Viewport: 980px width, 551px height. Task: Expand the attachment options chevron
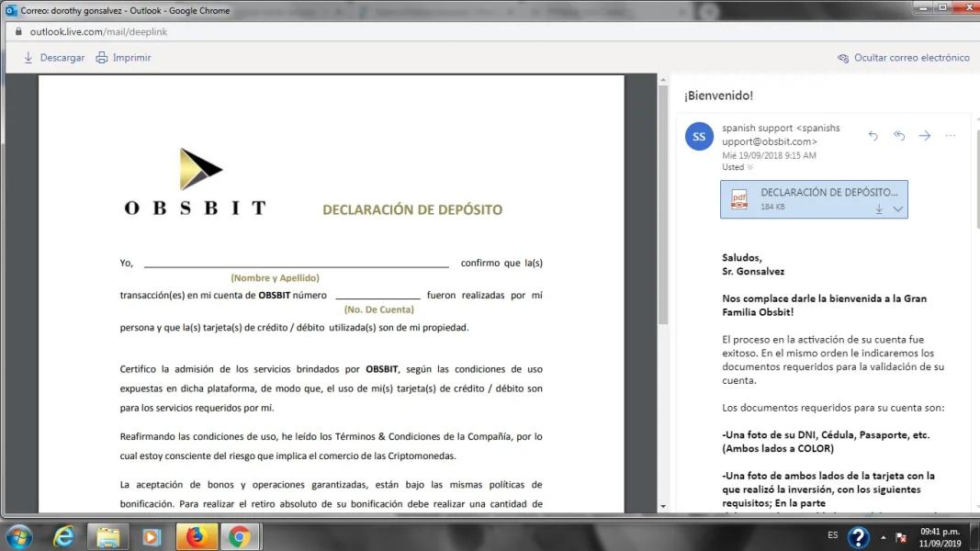pos(898,209)
